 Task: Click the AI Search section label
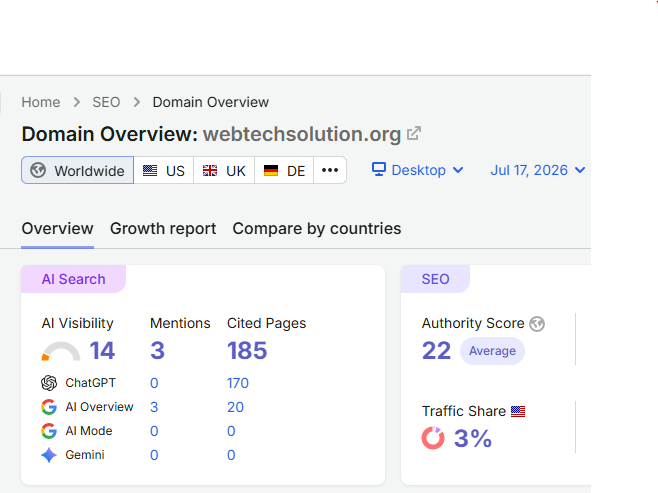(x=73, y=279)
